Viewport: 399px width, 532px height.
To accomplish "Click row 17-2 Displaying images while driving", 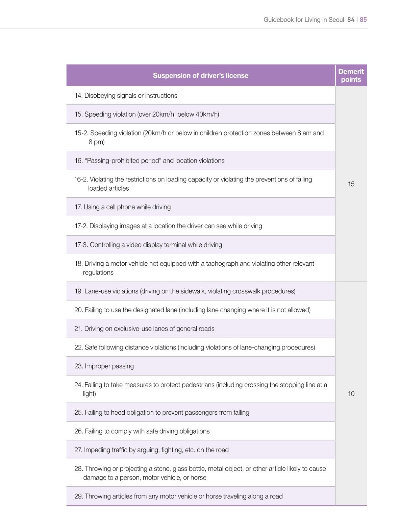I will [x=201, y=226].
